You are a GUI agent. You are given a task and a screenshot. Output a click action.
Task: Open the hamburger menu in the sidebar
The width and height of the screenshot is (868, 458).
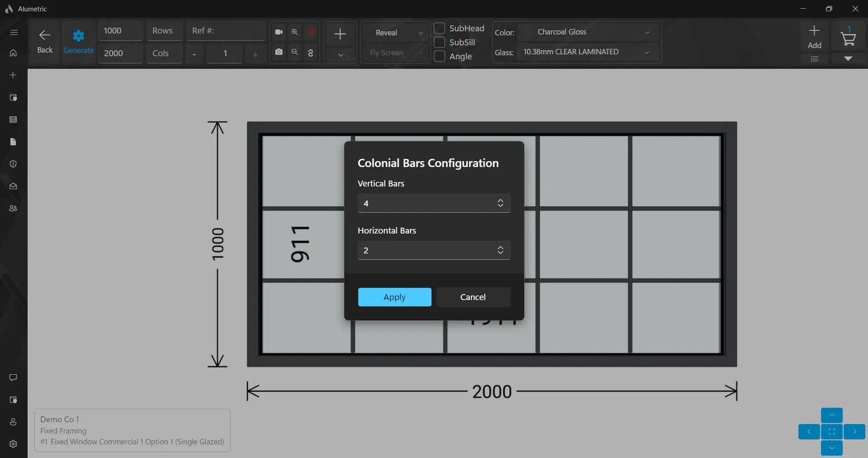[14, 33]
